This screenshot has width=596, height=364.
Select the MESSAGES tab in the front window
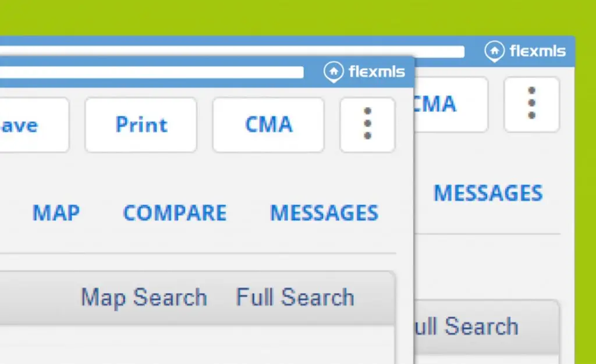click(324, 213)
